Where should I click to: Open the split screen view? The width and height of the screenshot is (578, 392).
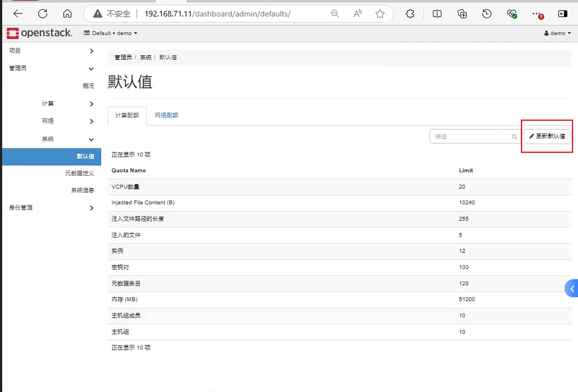[x=437, y=14]
